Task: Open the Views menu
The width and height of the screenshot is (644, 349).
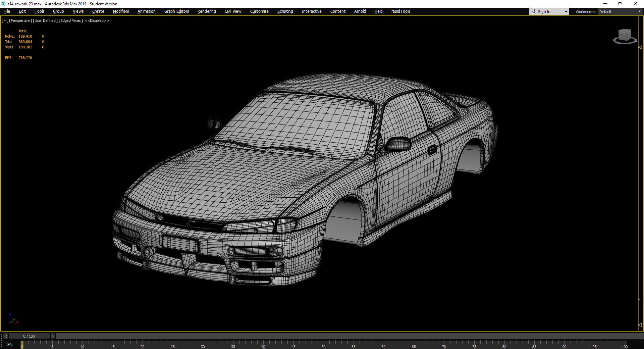Action: 78,11
